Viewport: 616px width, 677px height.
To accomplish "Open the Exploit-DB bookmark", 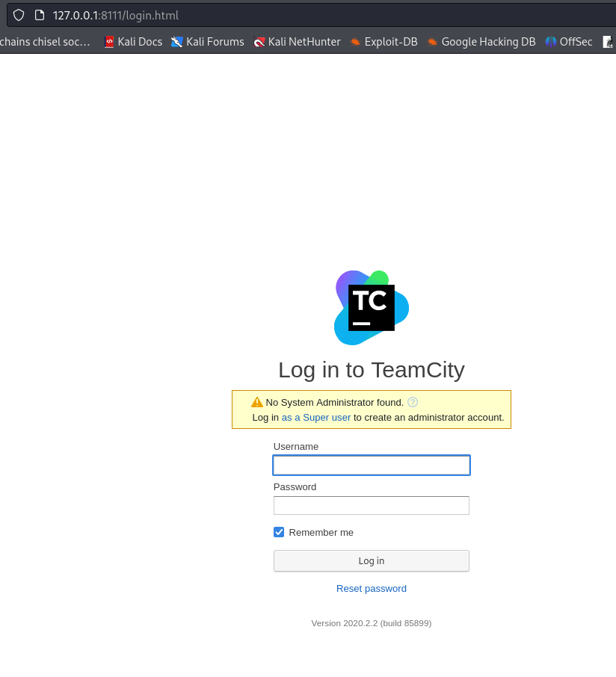I will tap(384, 42).
